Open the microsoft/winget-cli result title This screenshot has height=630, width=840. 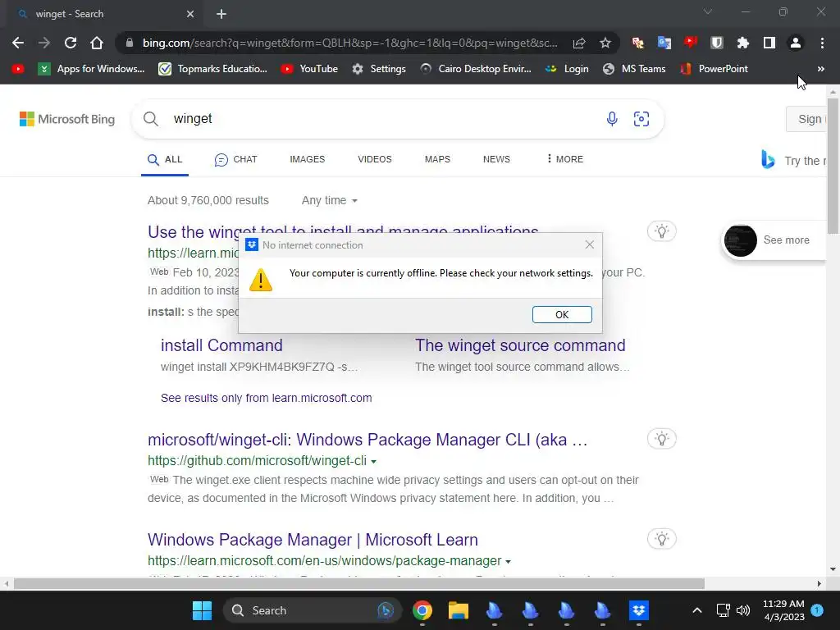pos(367,440)
